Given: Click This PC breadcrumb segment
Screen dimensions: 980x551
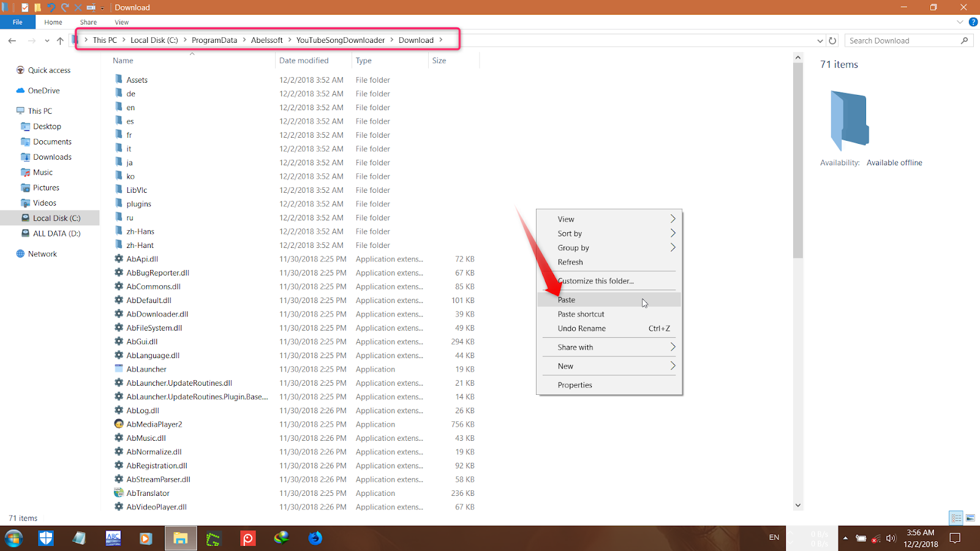Looking at the screenshot, I should pos(105,40).
